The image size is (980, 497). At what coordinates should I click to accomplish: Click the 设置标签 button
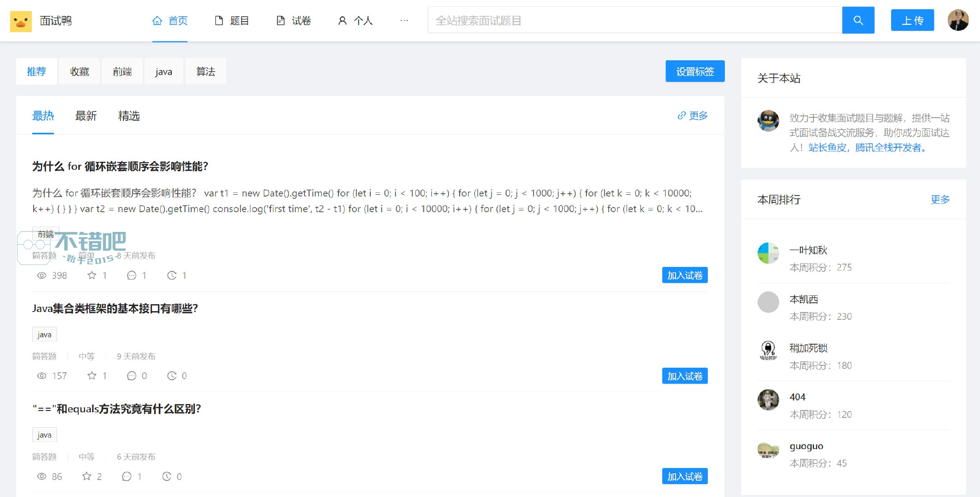click(x=695, y=71)
